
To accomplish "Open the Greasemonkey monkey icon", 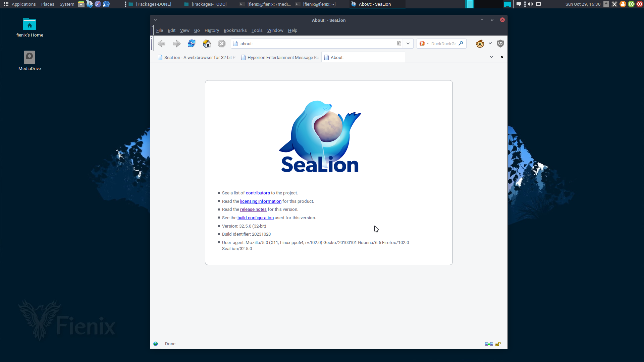I will pyautogui.click(x=480, y=44).
